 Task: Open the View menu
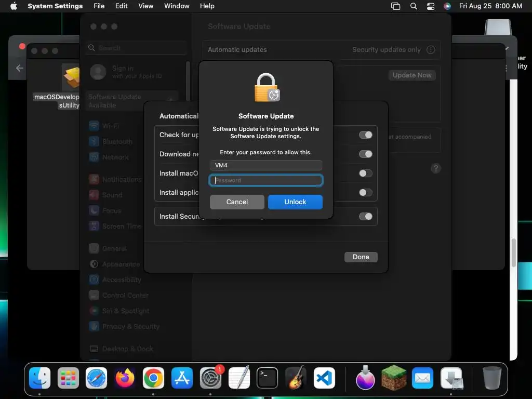(x=145, y=6)
